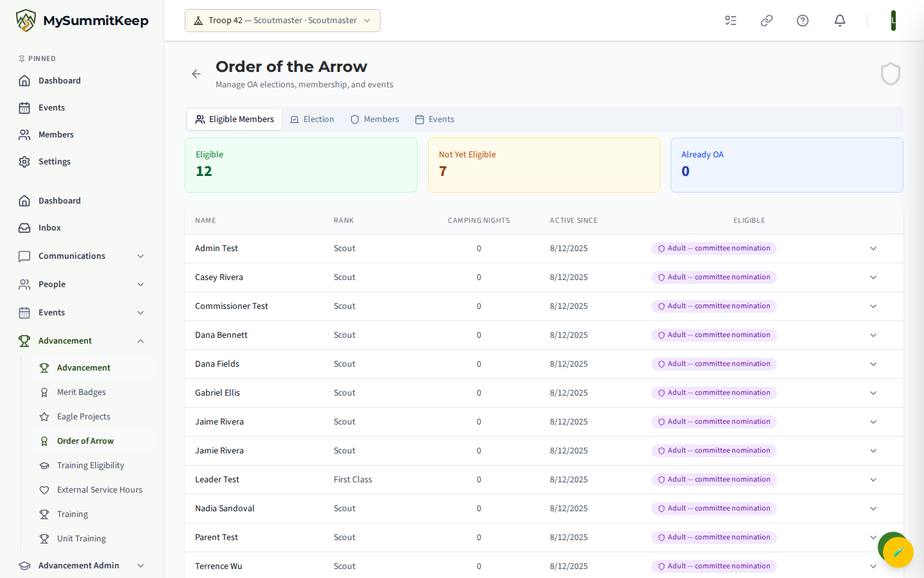Image resolution: width=924 pixels, height=578 pixels.
Task: Expand the Dana Bennett row
Action: point(873,335)
